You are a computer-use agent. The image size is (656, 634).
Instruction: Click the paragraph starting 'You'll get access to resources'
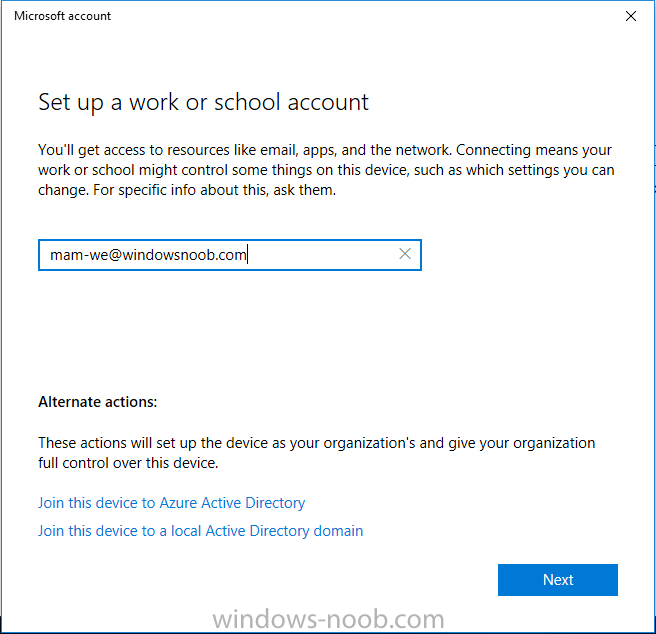point(326,170)
